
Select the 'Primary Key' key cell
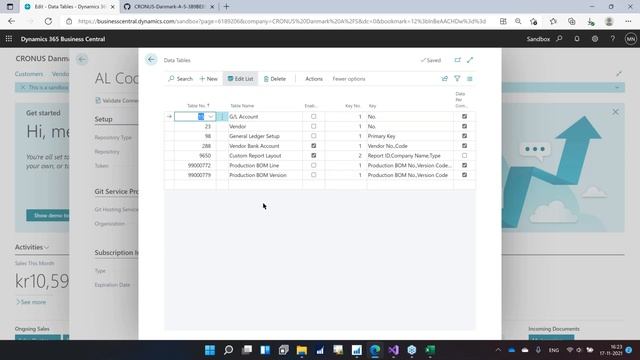coord(410,136)
